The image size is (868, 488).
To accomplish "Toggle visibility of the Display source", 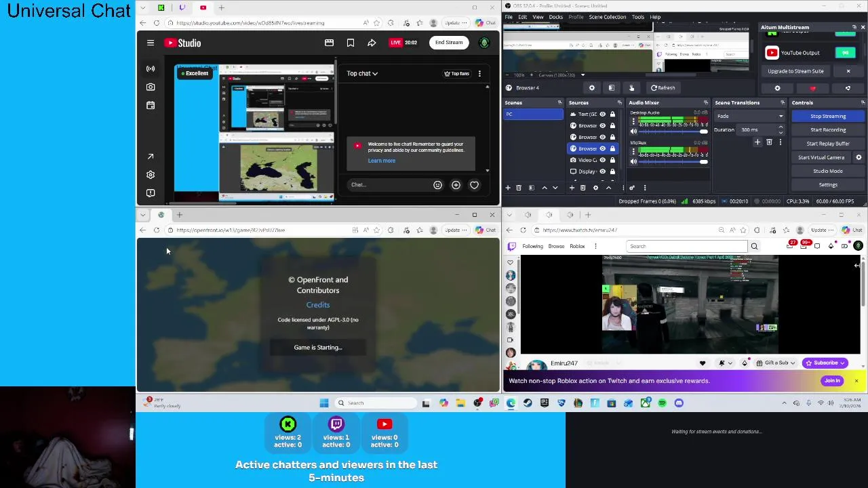I will [x=602, y=171].
